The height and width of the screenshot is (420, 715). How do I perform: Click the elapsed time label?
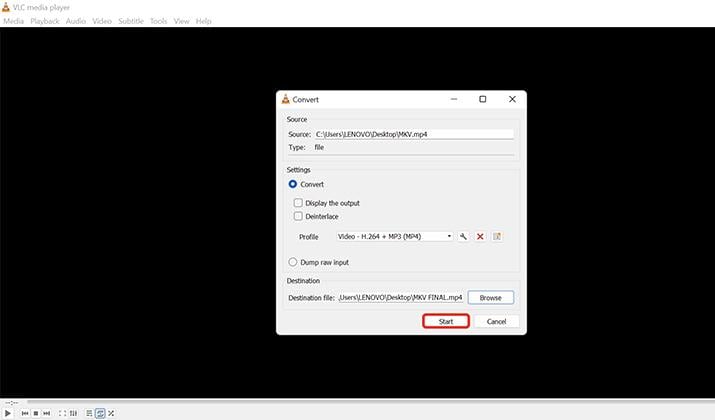(11, 403)
